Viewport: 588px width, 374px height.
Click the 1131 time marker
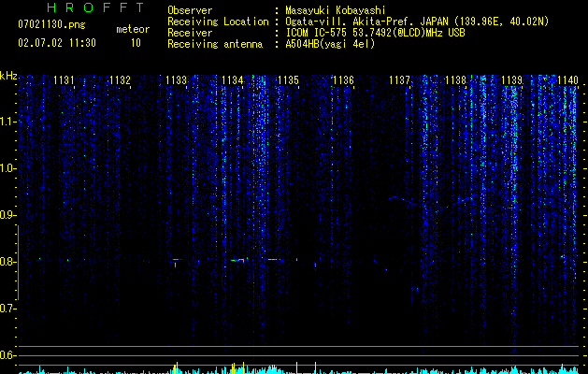pyautogui.click(x=64, y=79)
